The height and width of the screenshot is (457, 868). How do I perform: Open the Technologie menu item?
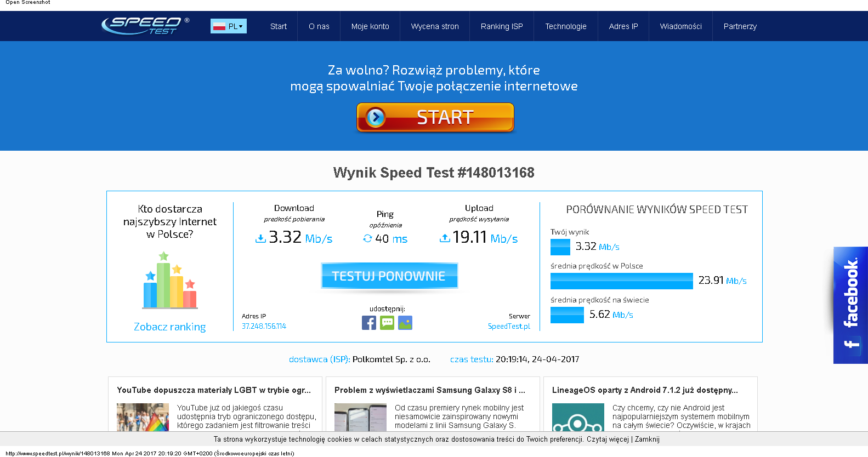click(x=565, y=26)
